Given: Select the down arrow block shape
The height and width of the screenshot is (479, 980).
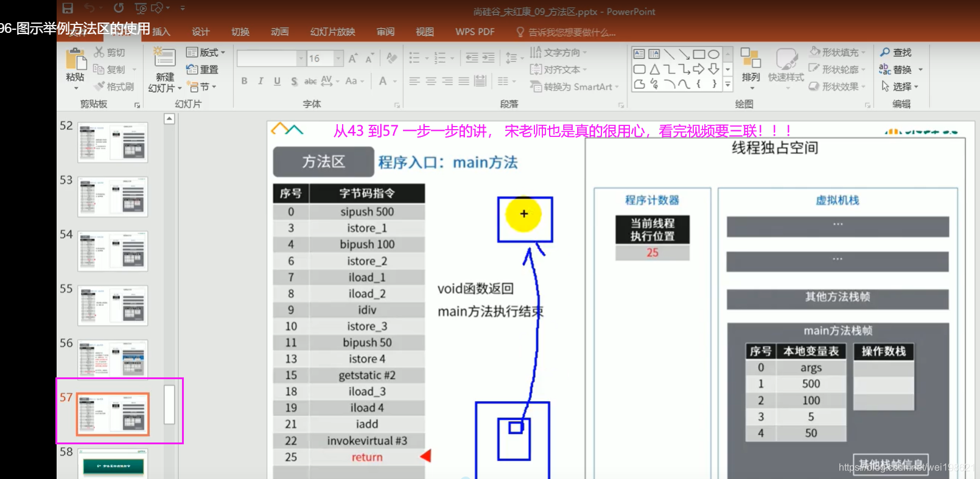Looking at the screenshot, I should pos(713,69).
